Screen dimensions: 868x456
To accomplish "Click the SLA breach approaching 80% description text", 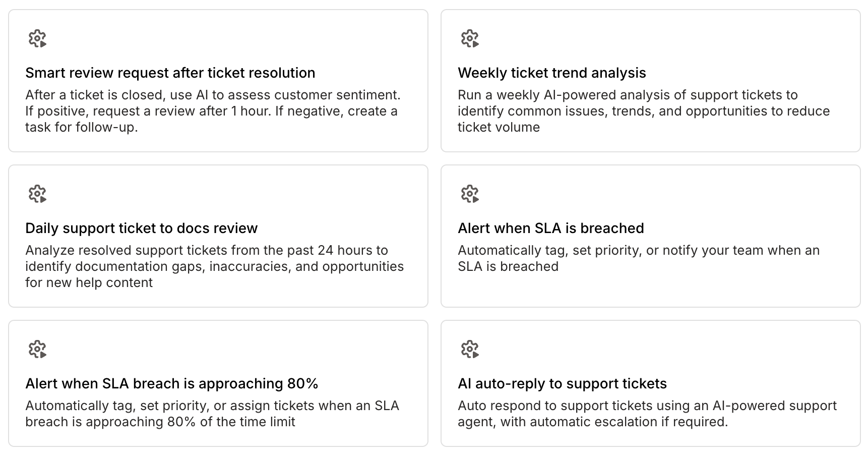I will tap(212, 414).
